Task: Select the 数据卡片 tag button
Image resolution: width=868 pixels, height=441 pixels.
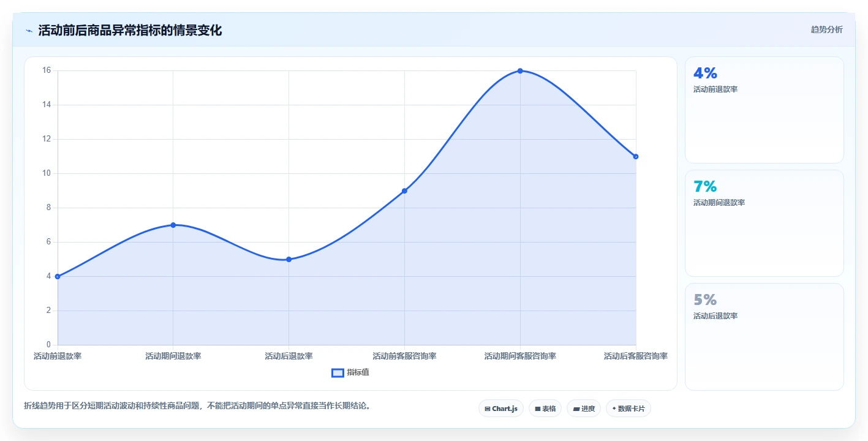Action: 628,409
